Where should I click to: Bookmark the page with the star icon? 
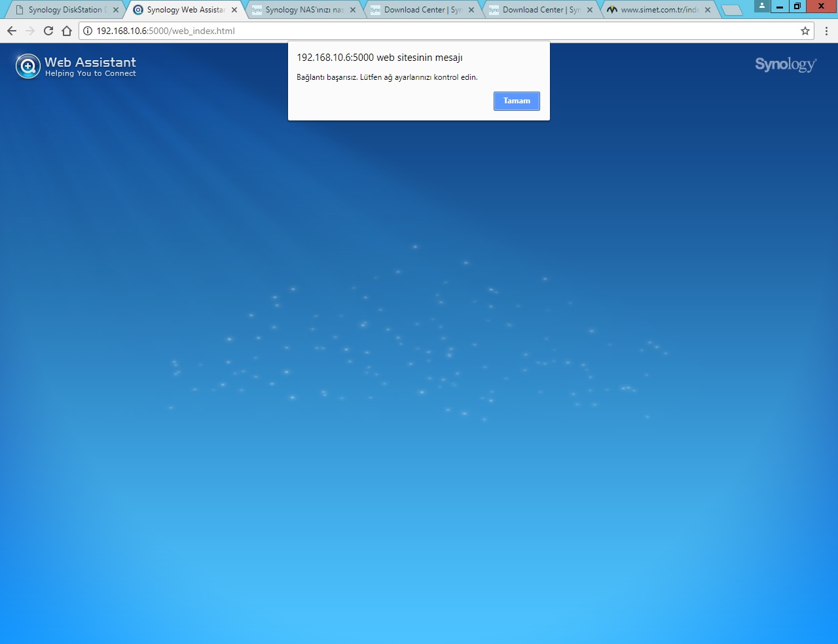(x=805, y=31)
